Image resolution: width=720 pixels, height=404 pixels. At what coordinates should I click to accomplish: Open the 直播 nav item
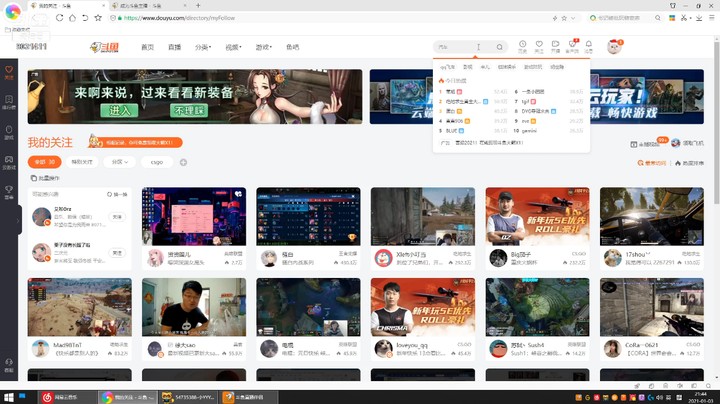point(174,47)
